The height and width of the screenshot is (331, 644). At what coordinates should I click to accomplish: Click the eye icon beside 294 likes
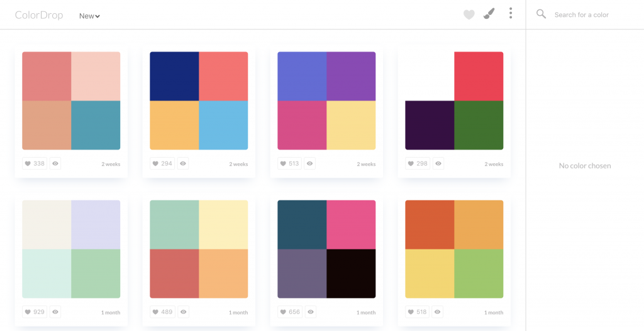(183, 163)
